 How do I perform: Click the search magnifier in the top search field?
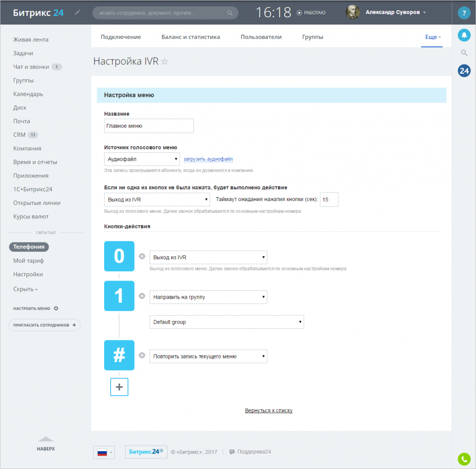pos(230,13)
